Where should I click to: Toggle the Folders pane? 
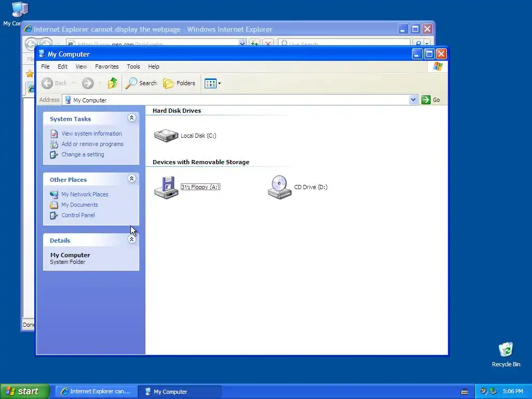[x=179, y=83]
